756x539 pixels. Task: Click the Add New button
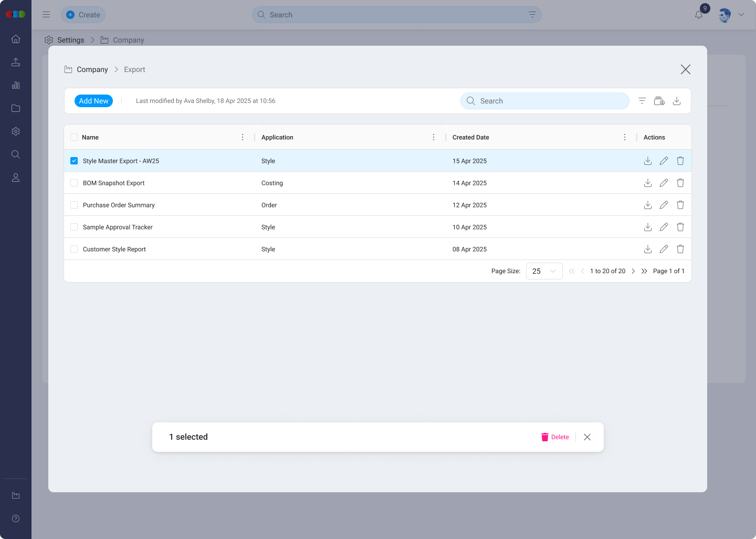pos(93,100)
